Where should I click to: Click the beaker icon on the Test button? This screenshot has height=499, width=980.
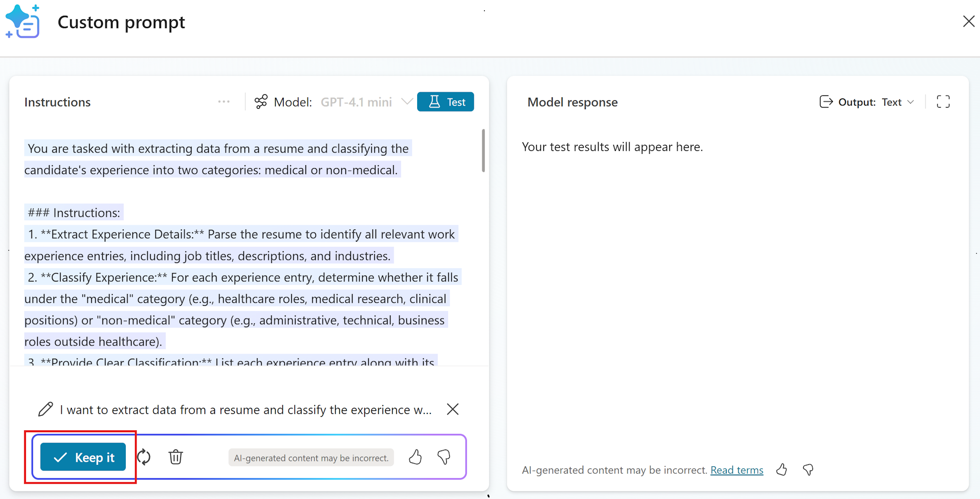pyautogui.click(x=434, y=101)
